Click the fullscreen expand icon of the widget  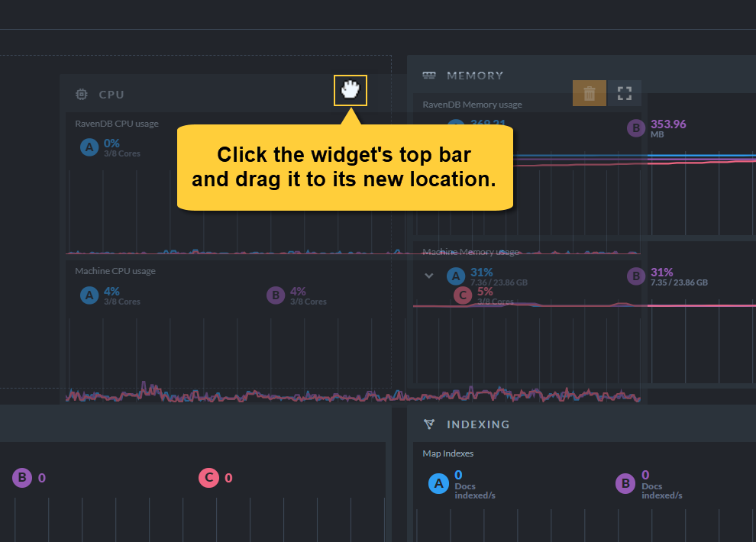click(625, 93)
